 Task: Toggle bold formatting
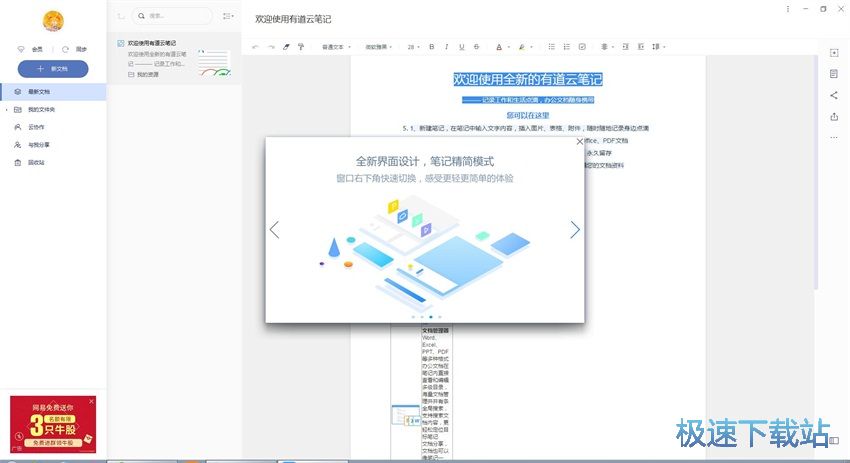[x=432, y=47]
